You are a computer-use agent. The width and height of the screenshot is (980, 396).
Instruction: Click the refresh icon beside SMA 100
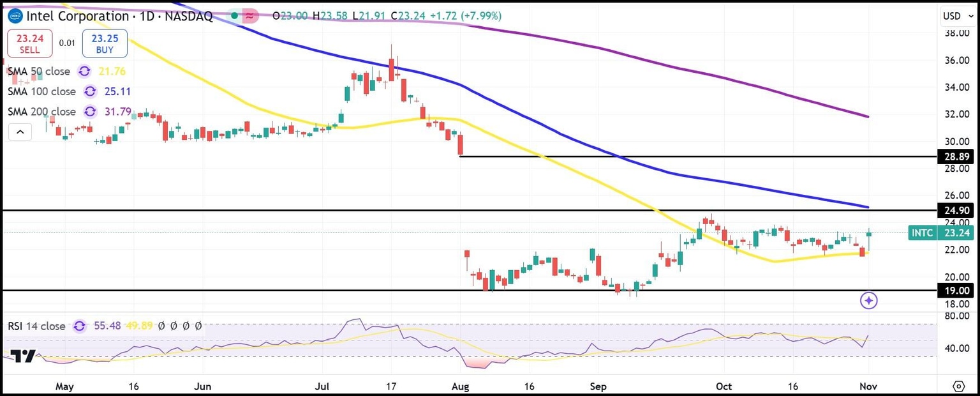point(89,91)
